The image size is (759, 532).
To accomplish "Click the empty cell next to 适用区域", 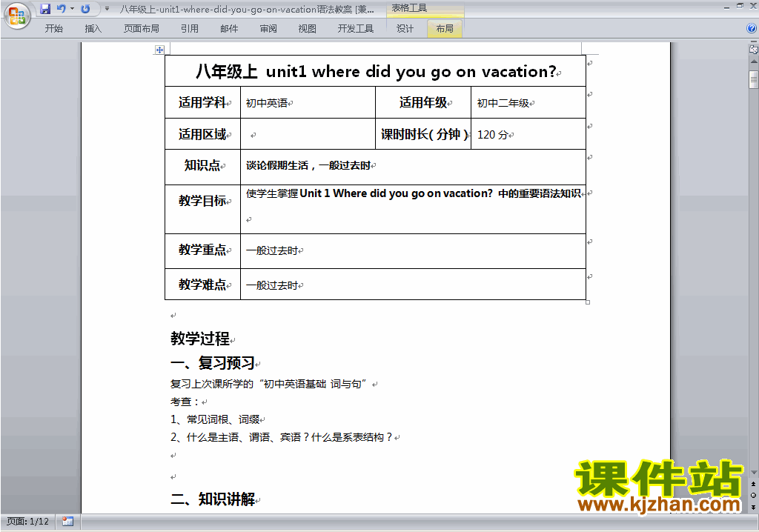I will tap(308, 134).
